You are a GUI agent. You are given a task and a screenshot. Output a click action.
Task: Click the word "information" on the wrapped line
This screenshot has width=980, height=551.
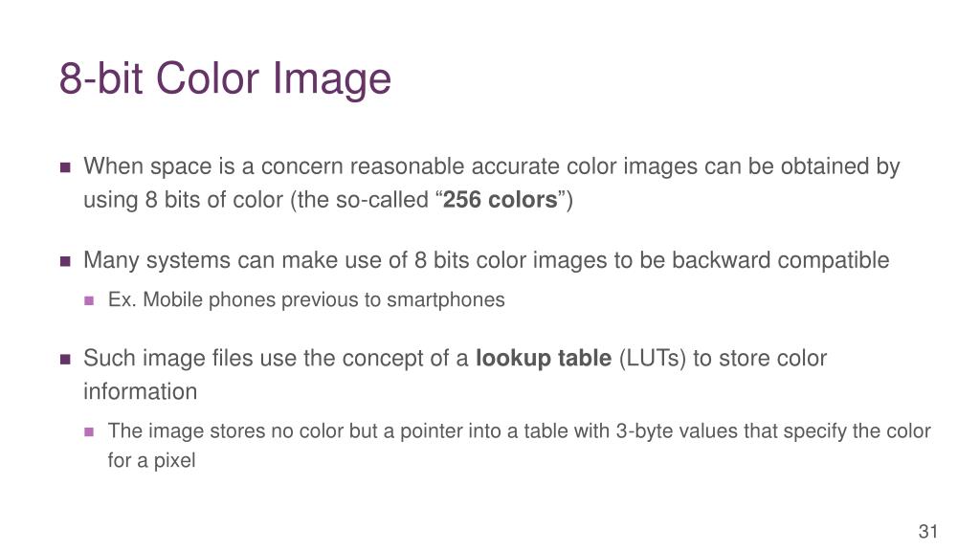tap(140, 392)
